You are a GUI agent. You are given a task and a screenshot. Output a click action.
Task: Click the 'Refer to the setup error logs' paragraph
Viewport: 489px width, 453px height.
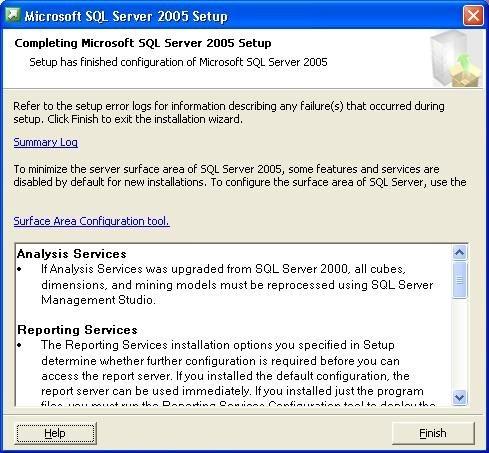[229, 112]
